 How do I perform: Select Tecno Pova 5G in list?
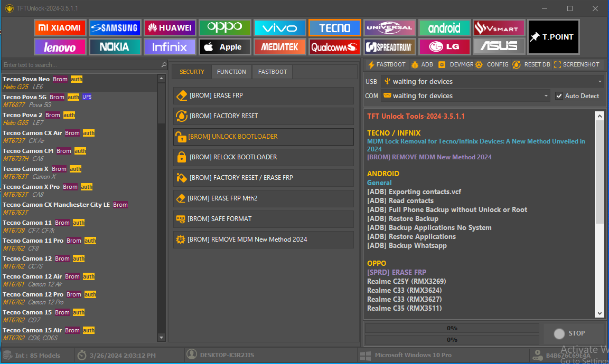(79, 101)
